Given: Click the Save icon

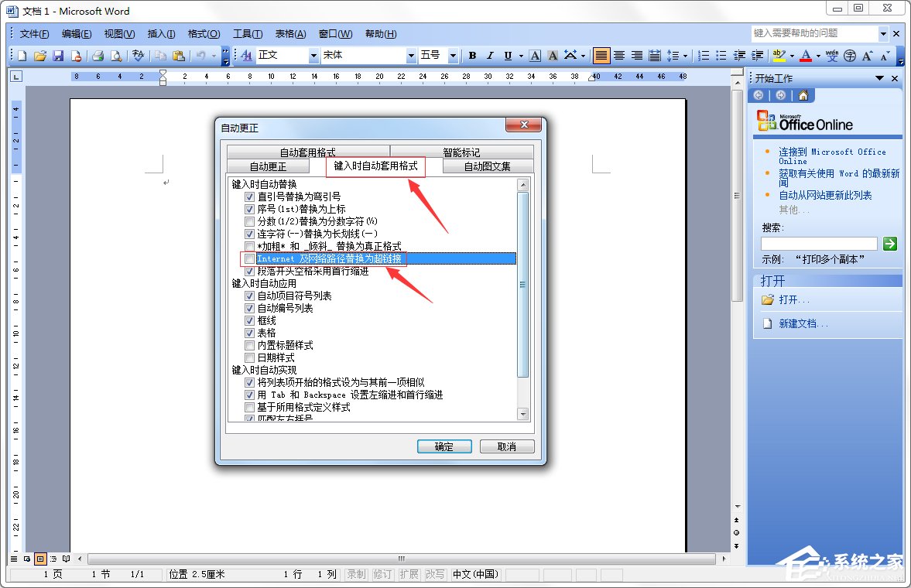Looking at the screenshot, I should click(x=58, y=56).
